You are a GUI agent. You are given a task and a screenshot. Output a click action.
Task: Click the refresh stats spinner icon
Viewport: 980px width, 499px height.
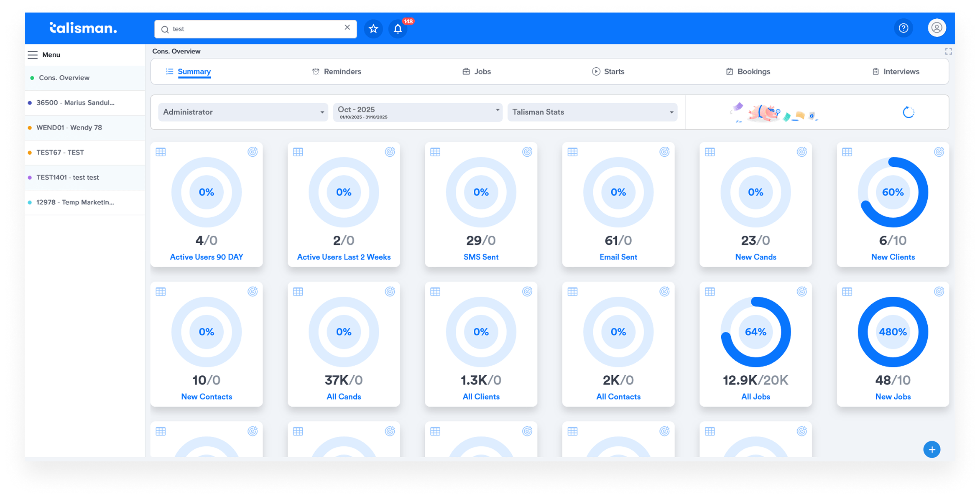[908, 112]
